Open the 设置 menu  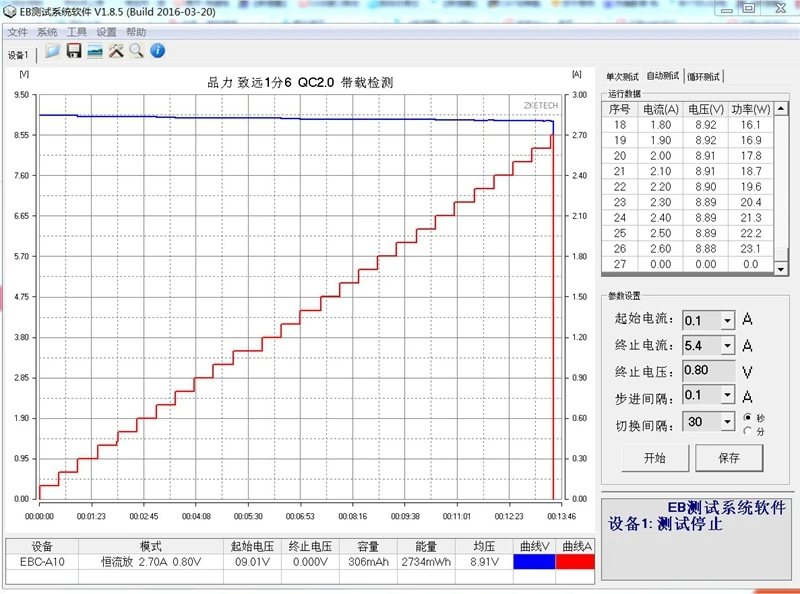[x=106, y=32]
